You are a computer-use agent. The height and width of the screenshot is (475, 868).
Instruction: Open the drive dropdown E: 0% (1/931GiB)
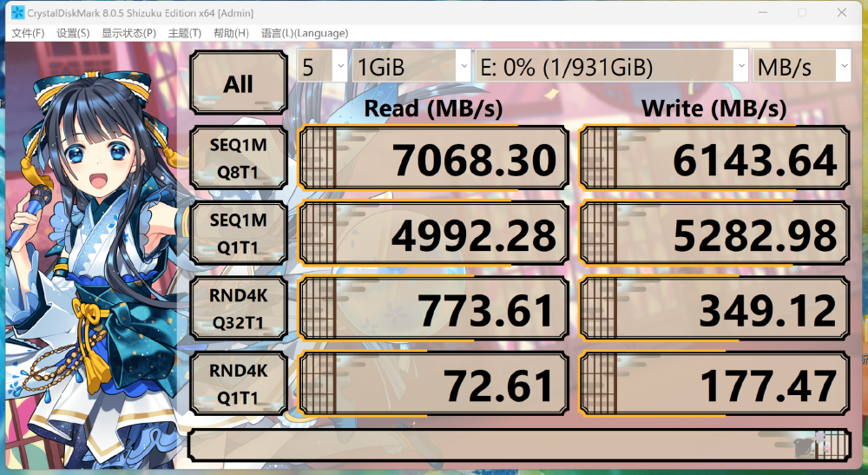click(612, 66)
